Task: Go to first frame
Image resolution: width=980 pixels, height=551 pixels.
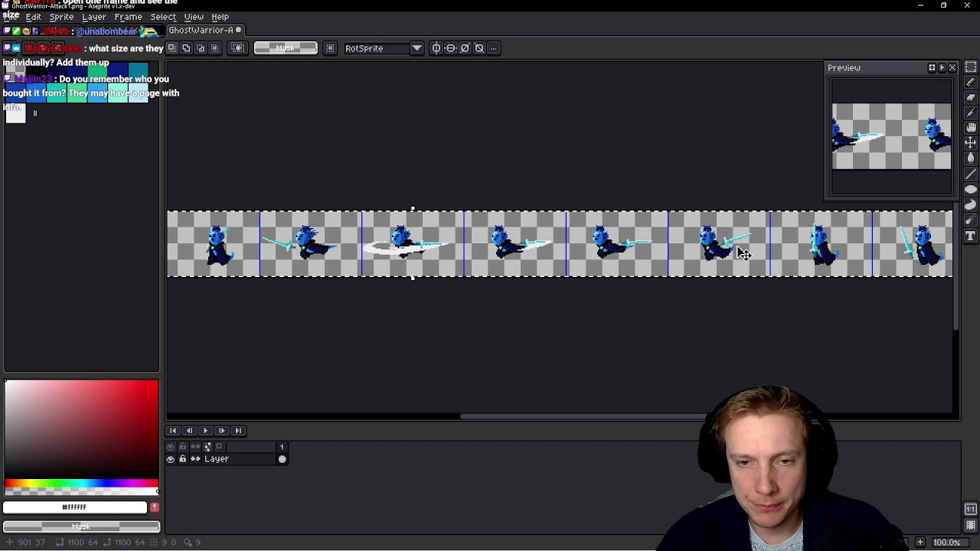Action: pyautogui.click(x=173, y=431)
